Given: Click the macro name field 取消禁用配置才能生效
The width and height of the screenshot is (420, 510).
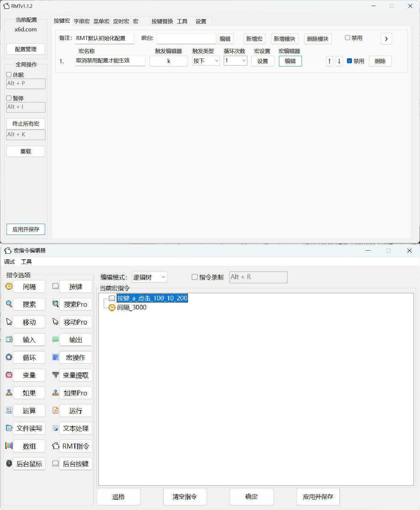Looking at the screenshot, I should pyautogui.click(x=110, y=61).
